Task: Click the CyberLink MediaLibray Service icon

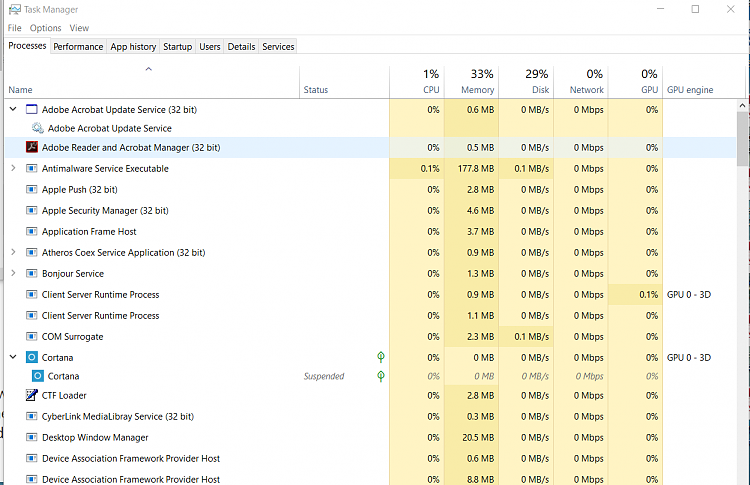Action: point(32,416)
